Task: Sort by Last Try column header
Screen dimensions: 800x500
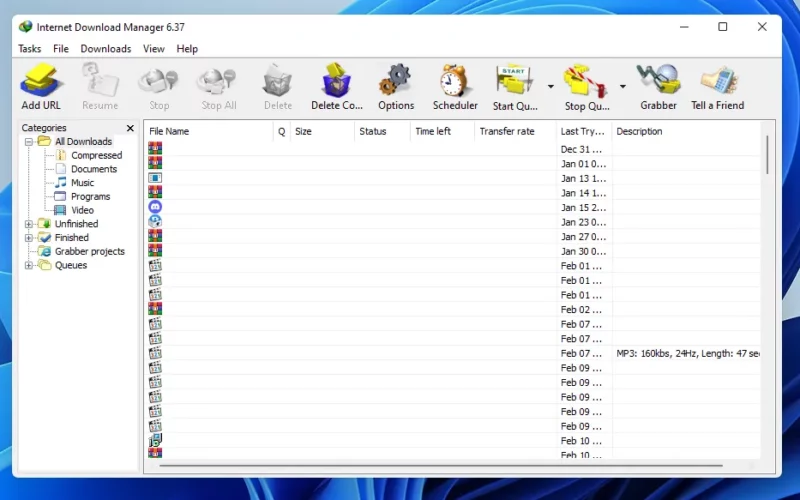Action: point(584,132)
